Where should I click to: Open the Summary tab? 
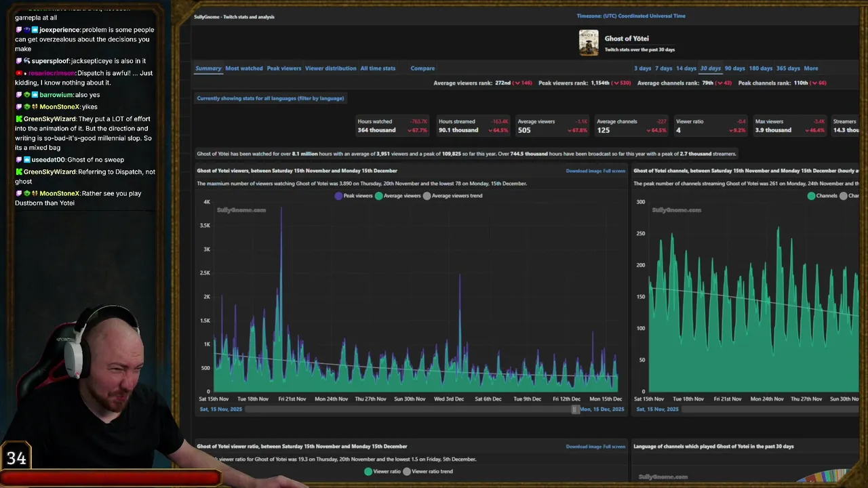pyautogui.click(x=208, y=68)
